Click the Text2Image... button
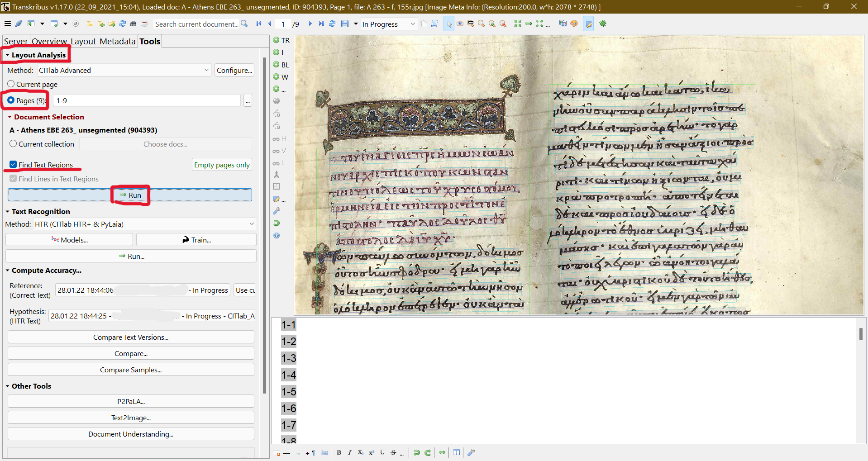 click(x=131, y=418)
